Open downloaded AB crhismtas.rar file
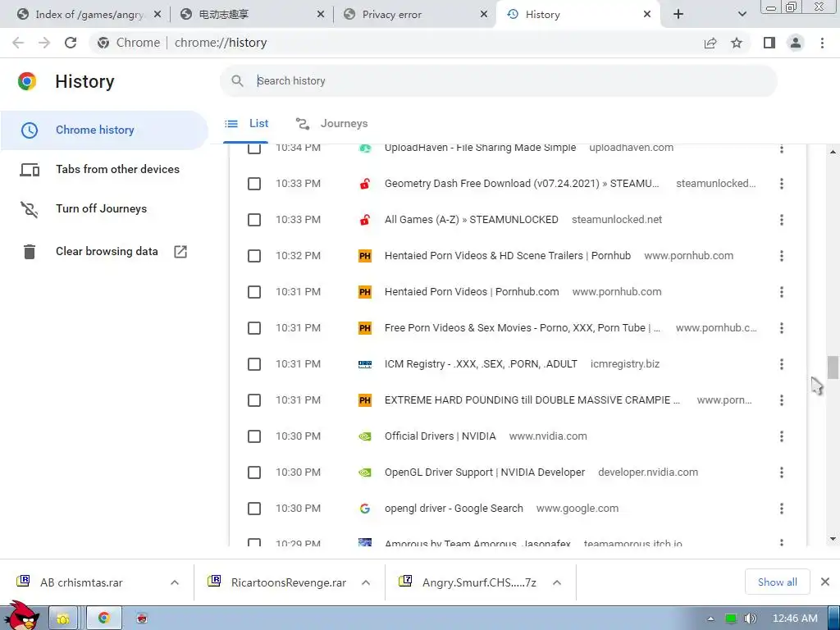This screenshot has width=840, height=630. pyautogui.click(x=81, y=583)
